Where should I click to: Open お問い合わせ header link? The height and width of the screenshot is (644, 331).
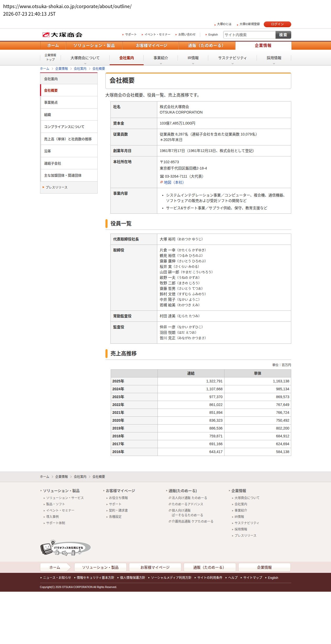187,35
